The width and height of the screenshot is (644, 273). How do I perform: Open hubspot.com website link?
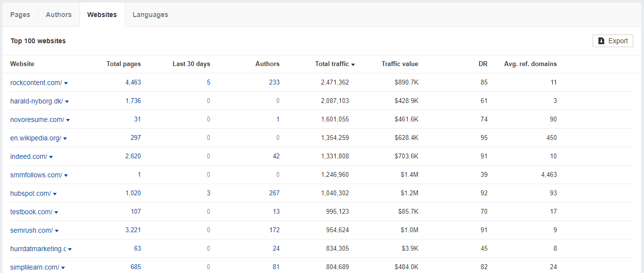31,193
